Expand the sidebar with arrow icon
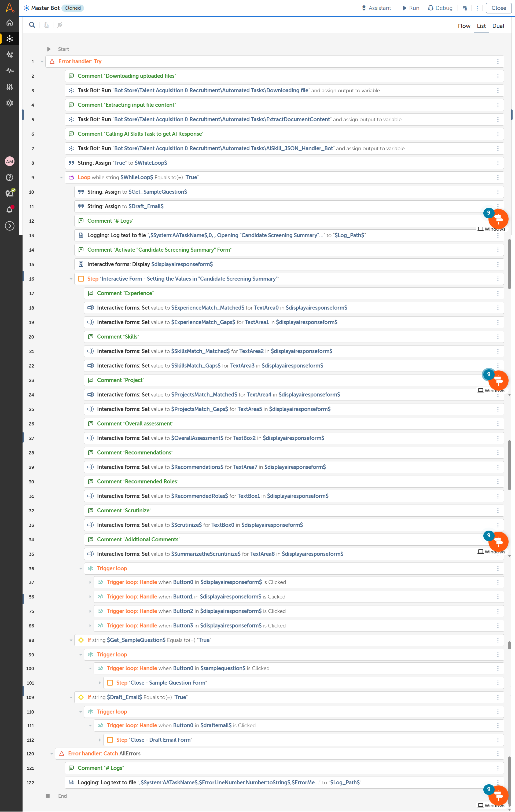 [10, 226]
